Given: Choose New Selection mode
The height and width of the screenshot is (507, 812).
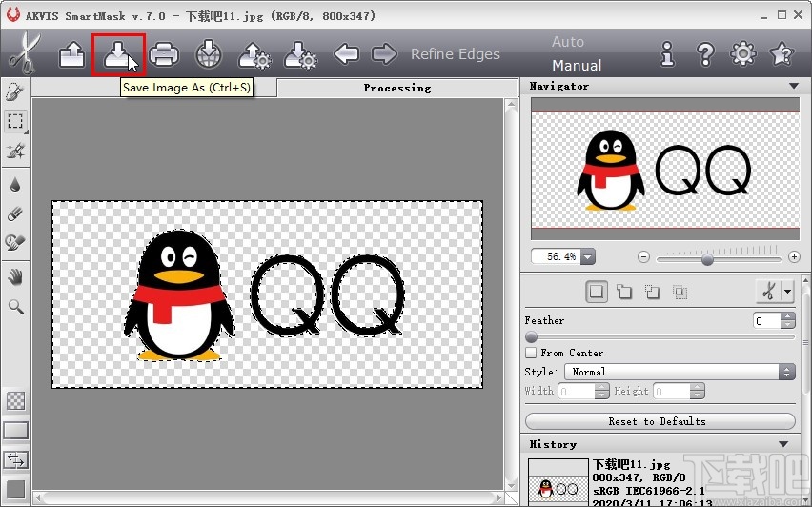Looking at the screenshot, I should point(596,292).
